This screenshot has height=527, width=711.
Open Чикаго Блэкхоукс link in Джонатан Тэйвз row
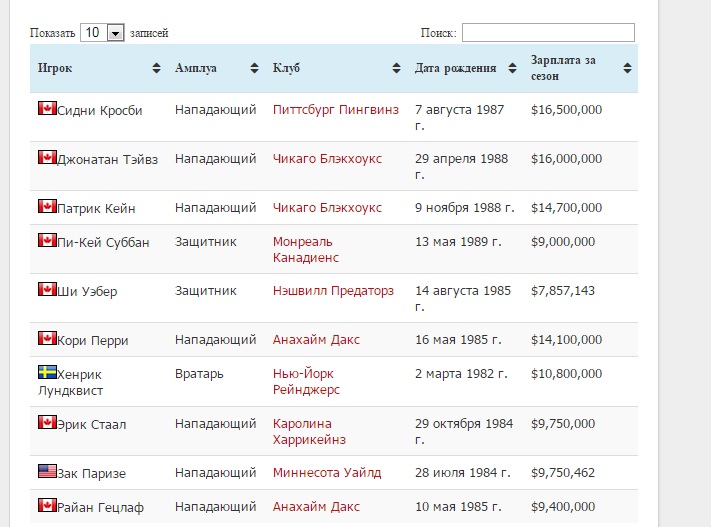327,159
